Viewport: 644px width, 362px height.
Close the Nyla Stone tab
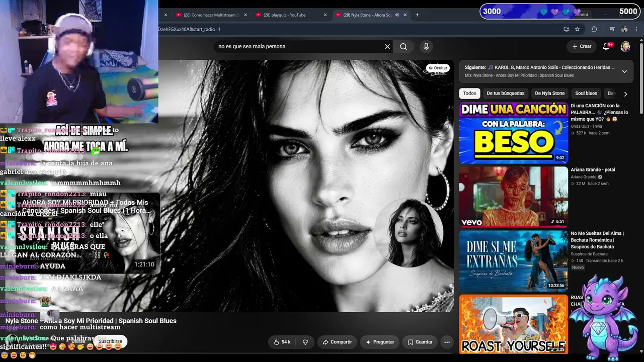click(405, 15)
